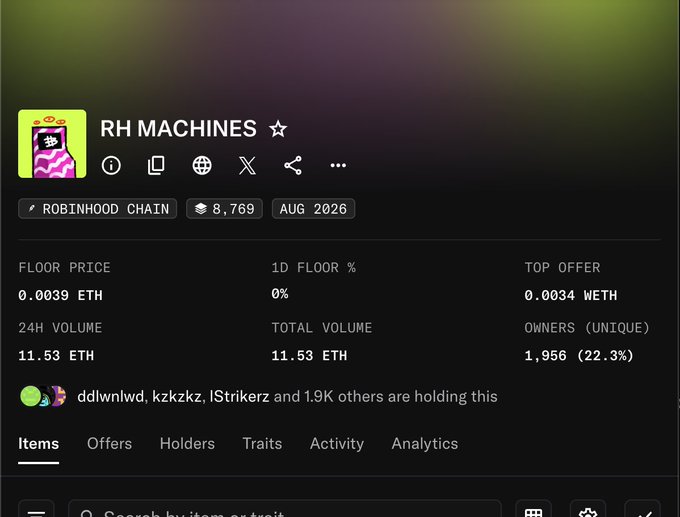Click the 1D FLOOR % label
This screenshot has width=680, height=517.
(314, 268)
